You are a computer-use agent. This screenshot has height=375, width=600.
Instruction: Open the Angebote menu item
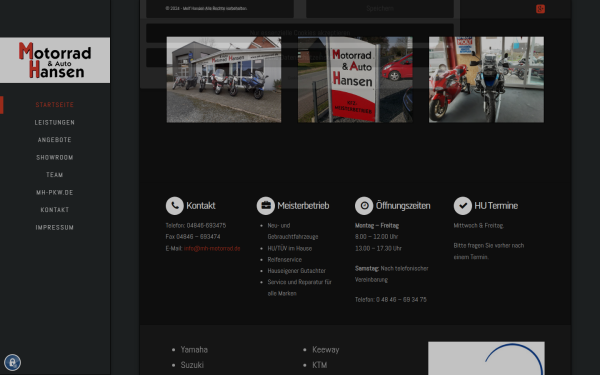tap(55, 140)
